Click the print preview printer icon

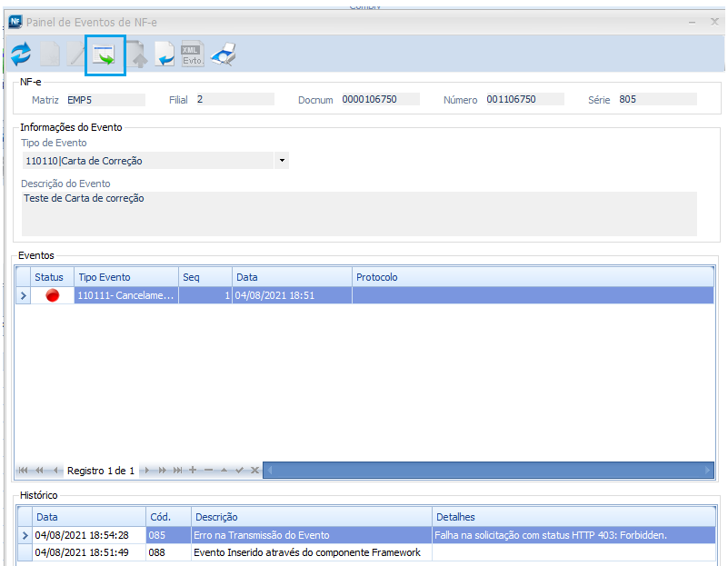click(223, 56)
